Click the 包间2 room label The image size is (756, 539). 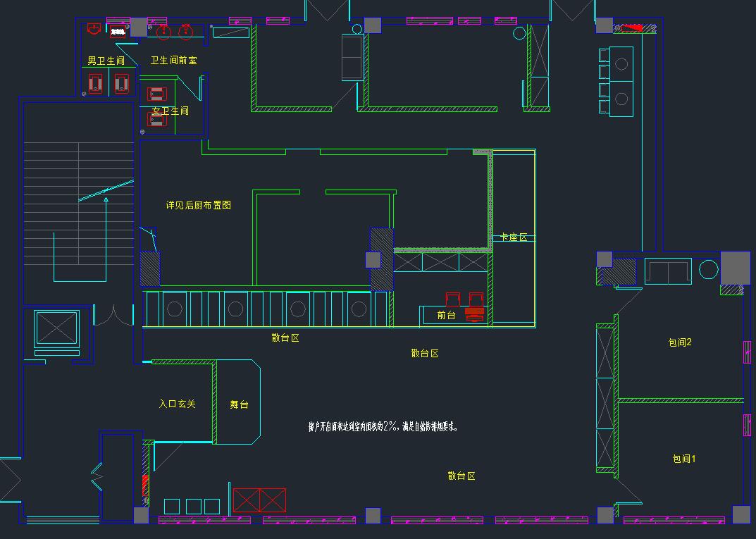680,342
